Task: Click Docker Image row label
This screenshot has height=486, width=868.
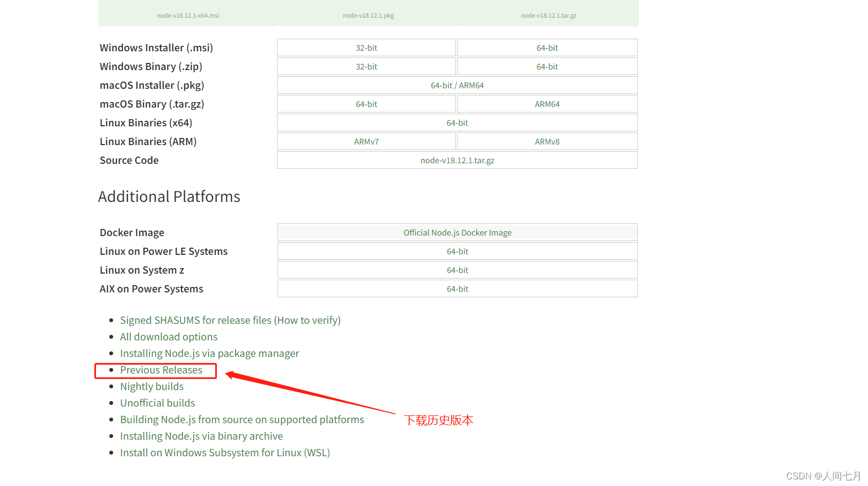Action: (x=132, y=233)
